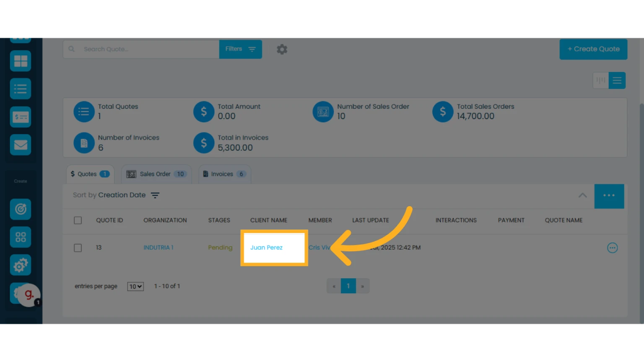
Task: Tick the checkbox for quote 13
Action: click(78, 248)
